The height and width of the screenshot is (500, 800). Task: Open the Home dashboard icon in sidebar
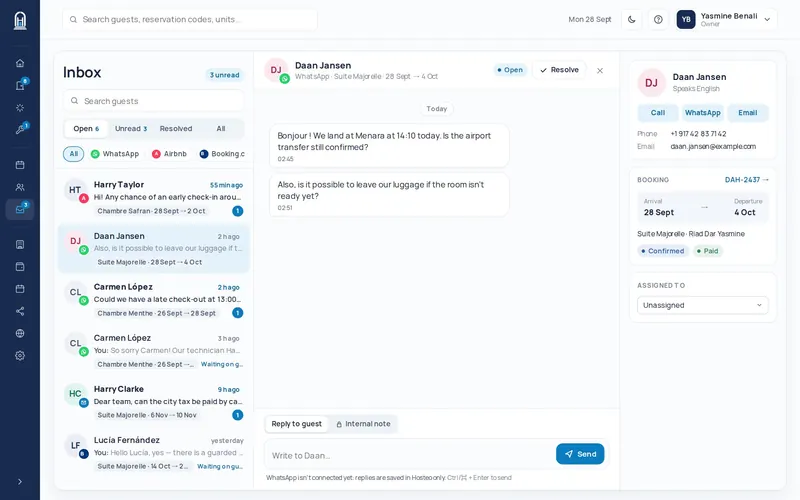[20, 63]
